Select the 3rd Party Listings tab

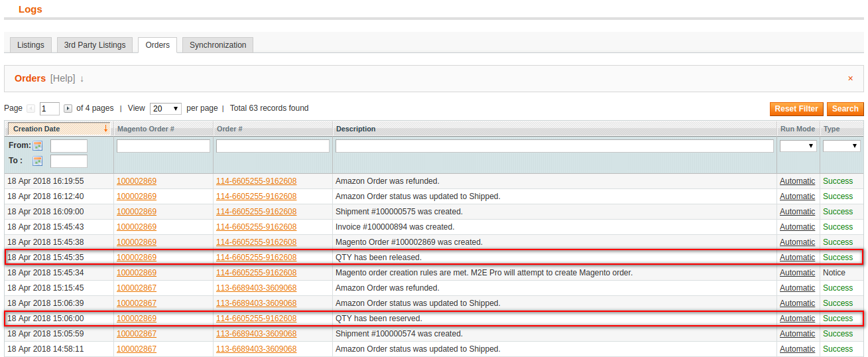pyautogui.click(x=95, y=45)
